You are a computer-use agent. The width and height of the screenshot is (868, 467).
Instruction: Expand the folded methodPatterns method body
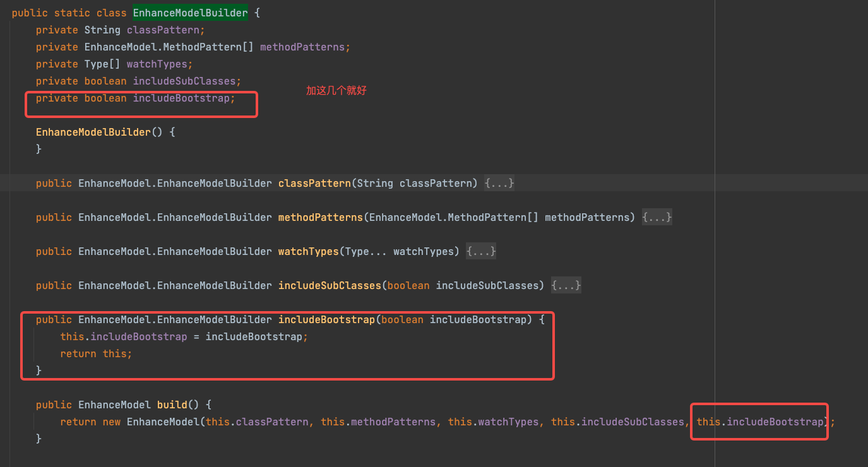coord(657,218)
